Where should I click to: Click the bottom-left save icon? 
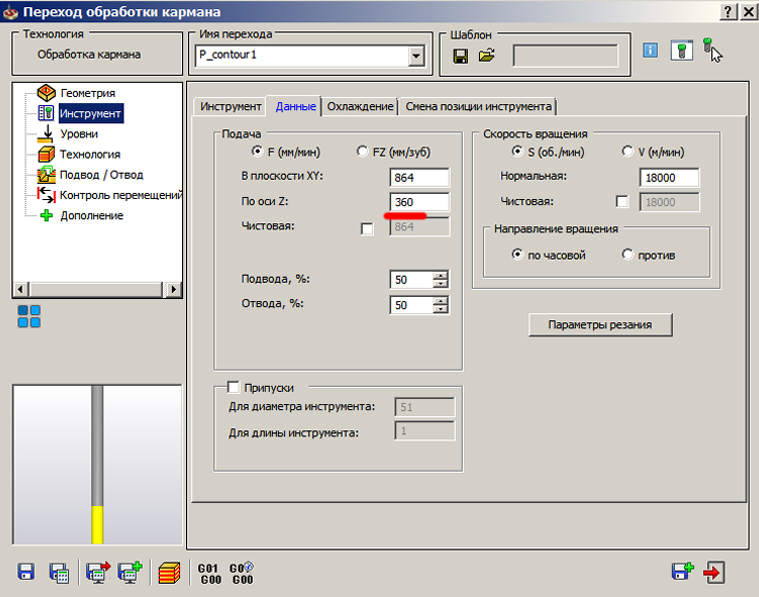point(26,572)
